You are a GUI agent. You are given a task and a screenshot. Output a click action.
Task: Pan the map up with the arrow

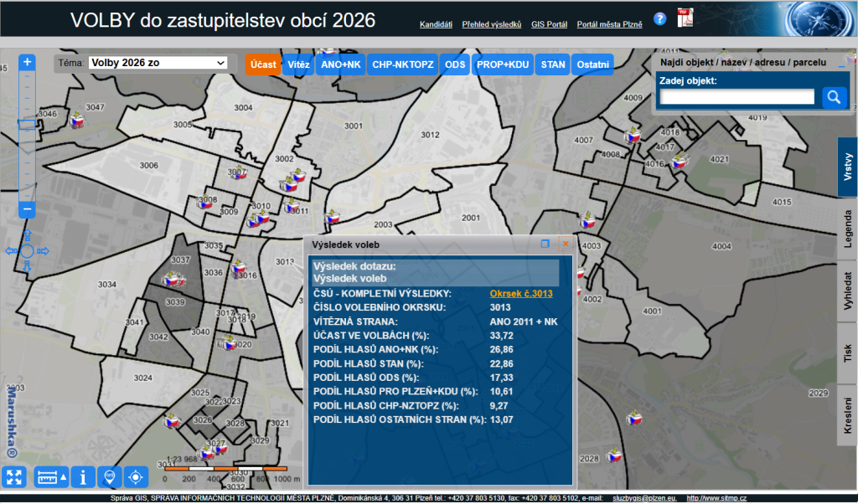point(28,235)
